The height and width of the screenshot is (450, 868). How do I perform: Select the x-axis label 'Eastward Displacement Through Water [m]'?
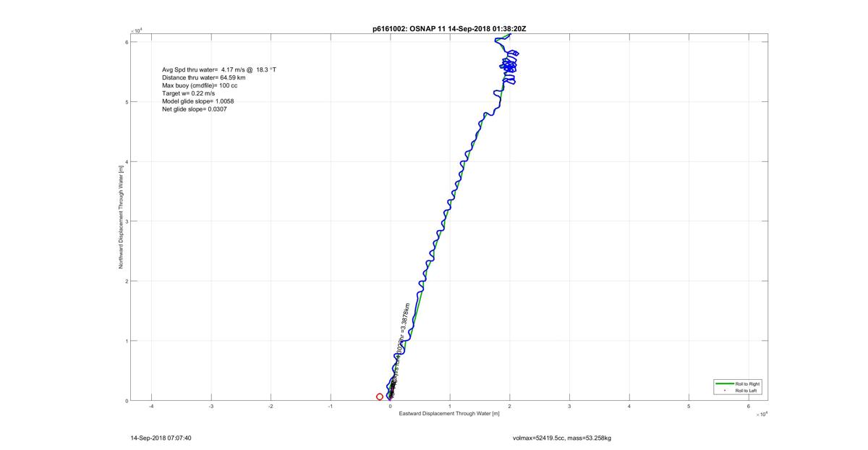[x=449, y=414]
